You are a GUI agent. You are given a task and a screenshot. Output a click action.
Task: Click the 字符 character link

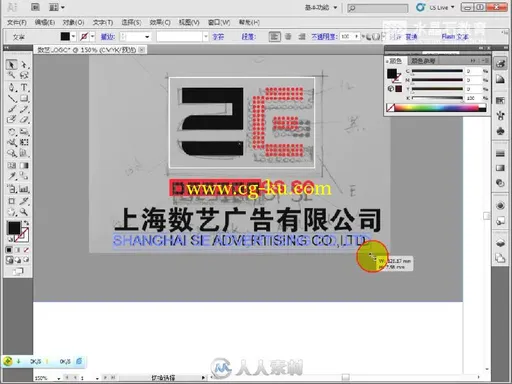[x=218, y=37]
